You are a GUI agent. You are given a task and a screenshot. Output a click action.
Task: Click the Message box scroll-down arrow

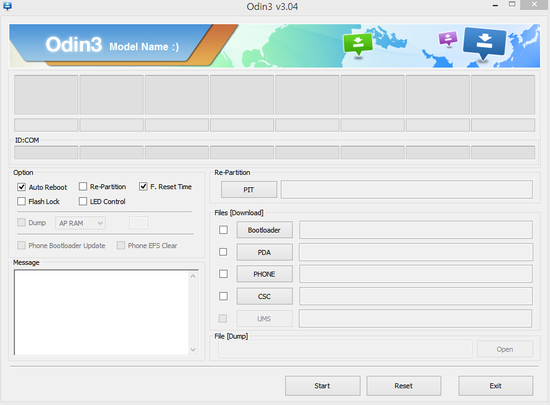(193, 350)
